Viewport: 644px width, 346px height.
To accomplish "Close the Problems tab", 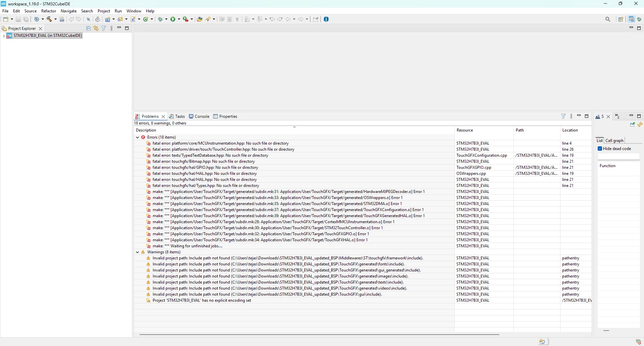I will pos(163,116).
